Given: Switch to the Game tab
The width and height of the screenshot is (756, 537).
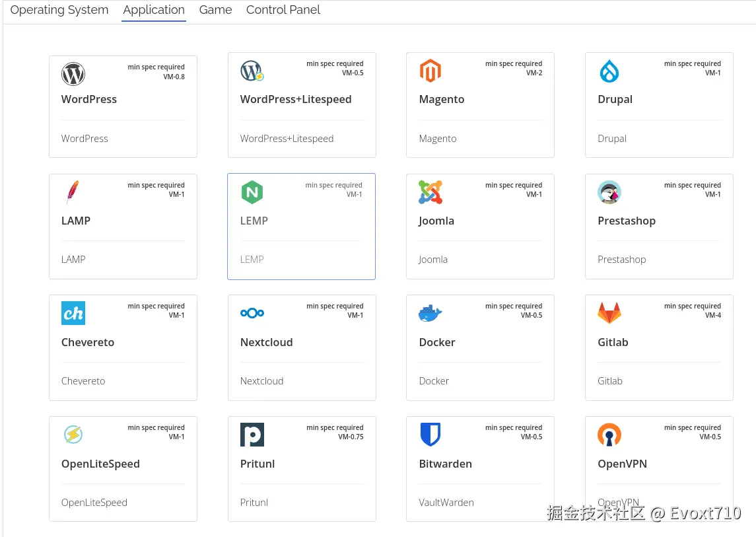Looking at the screenshot, I should pos(215,10).
